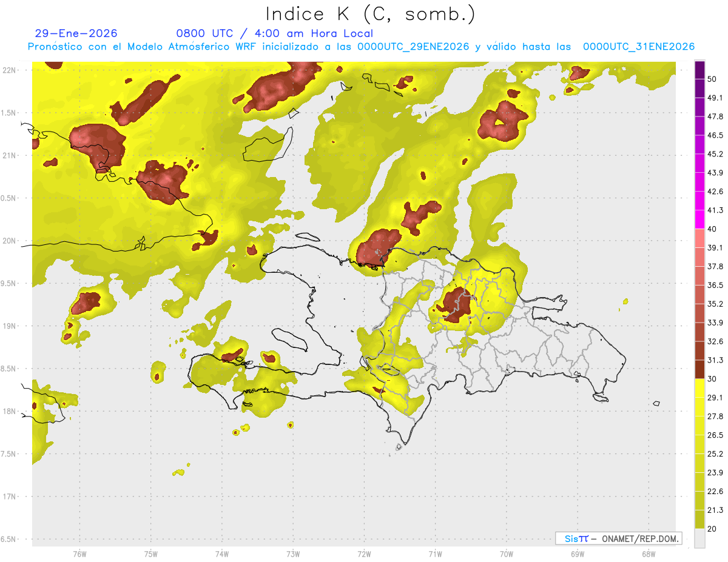
Task: Click the legend value "45.2"
Action: 716,154
